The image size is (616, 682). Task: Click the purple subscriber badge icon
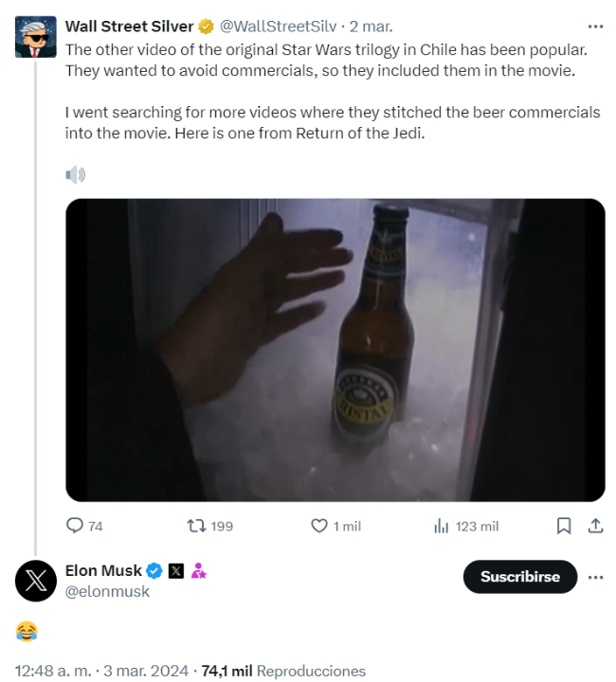pyautogui.click(x=199, y=570)
